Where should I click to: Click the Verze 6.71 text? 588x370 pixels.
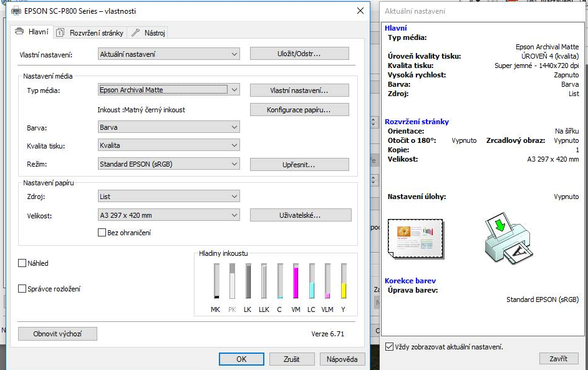point(328,334)
